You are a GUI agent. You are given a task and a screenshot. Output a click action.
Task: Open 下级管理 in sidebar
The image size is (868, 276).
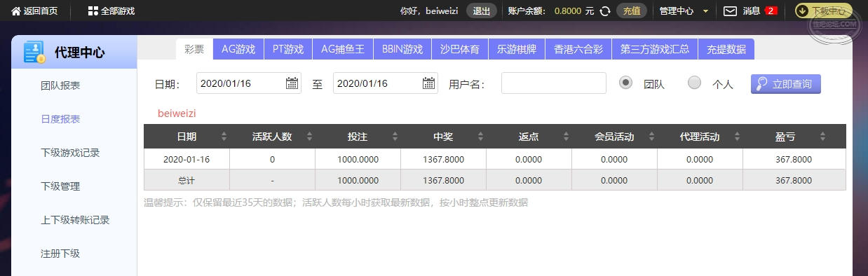coord(60,186)
